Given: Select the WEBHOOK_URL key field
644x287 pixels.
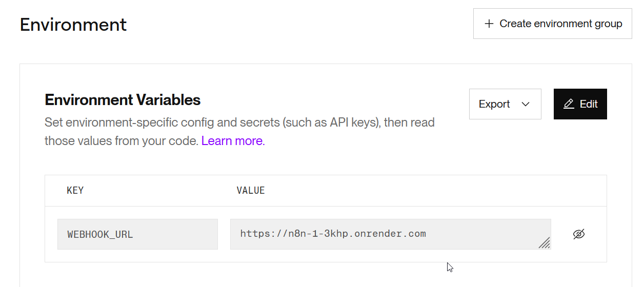Looking at the screenshot, I should 137,234.
